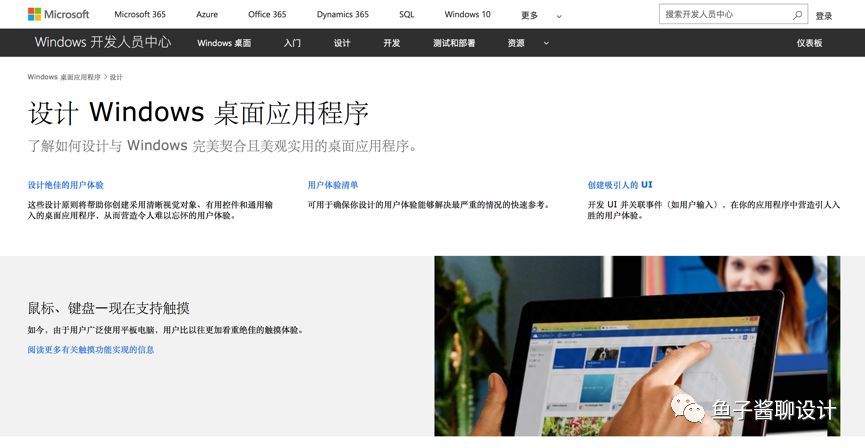Select 开发 in the dark navbar

coord(392,43)
